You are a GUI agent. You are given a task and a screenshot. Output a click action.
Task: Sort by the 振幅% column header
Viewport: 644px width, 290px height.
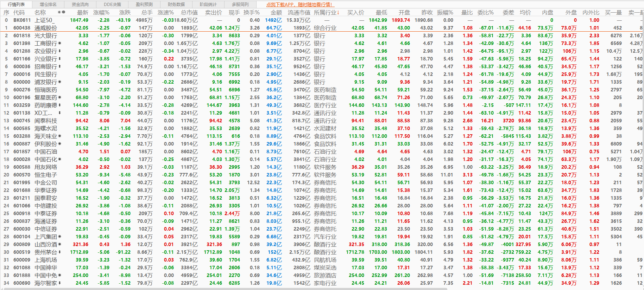click(x=445, y=12)
